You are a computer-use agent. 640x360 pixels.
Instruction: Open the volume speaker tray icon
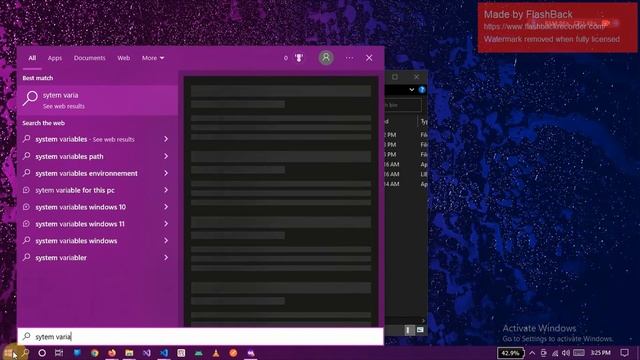[566, 353]
